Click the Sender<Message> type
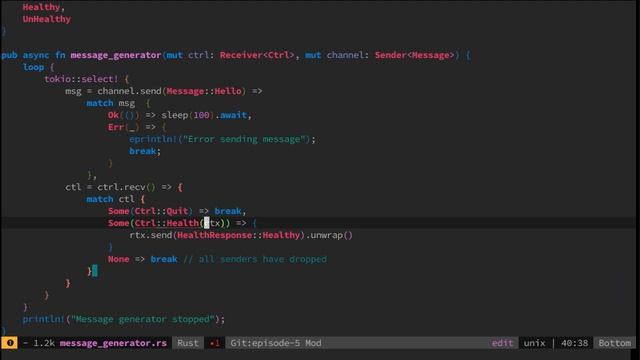The image size is (640, 360). pyautogui.click(x=414, y=56)
